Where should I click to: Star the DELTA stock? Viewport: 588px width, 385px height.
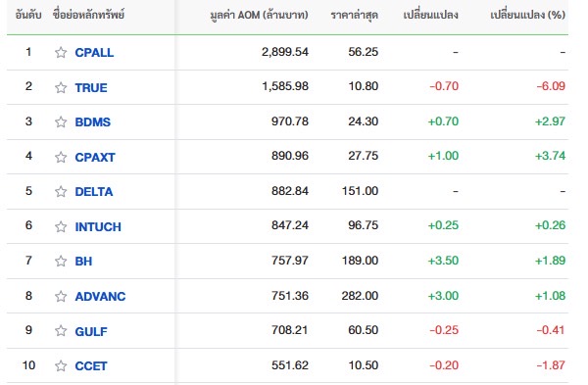61,192
